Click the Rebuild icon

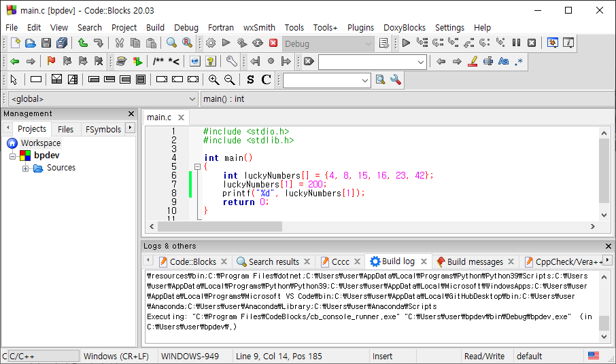(257, 43)
